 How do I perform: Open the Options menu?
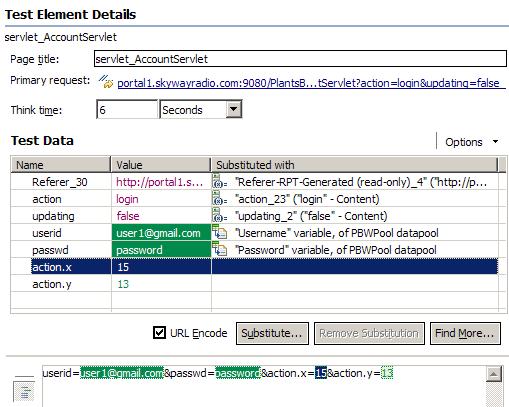464,142
